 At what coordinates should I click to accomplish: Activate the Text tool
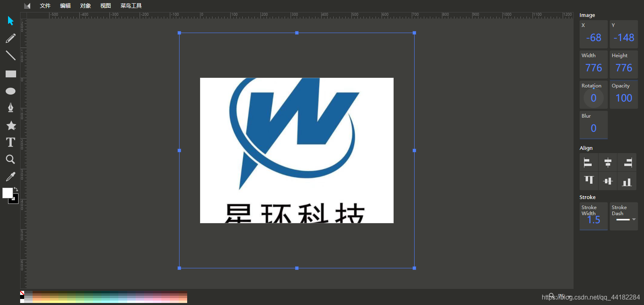coord(10,142)
